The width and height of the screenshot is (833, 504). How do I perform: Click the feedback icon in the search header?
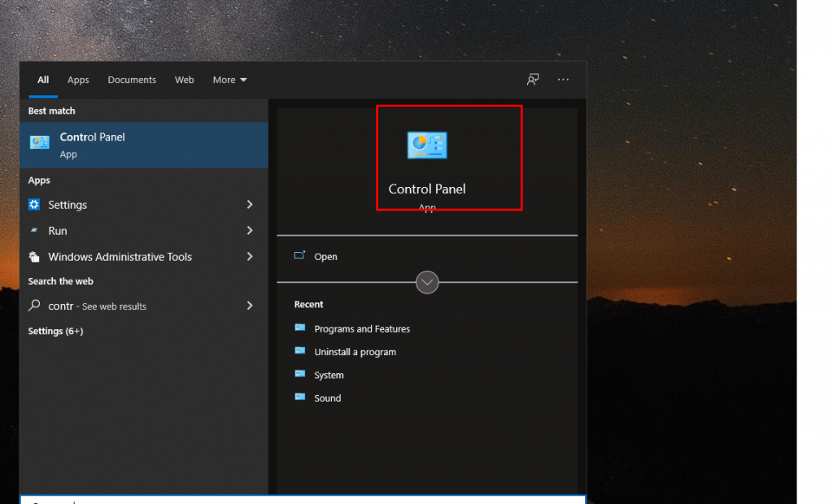[x=533, y=80]
